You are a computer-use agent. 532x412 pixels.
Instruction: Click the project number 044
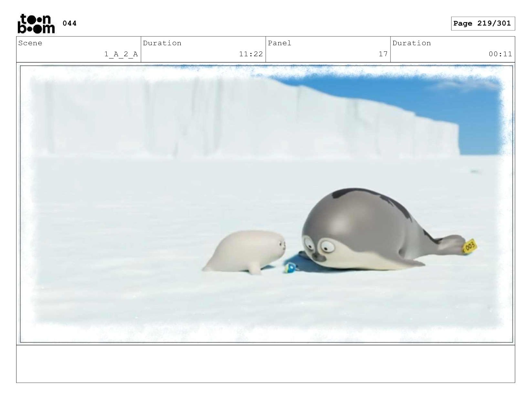click(69, 23)
